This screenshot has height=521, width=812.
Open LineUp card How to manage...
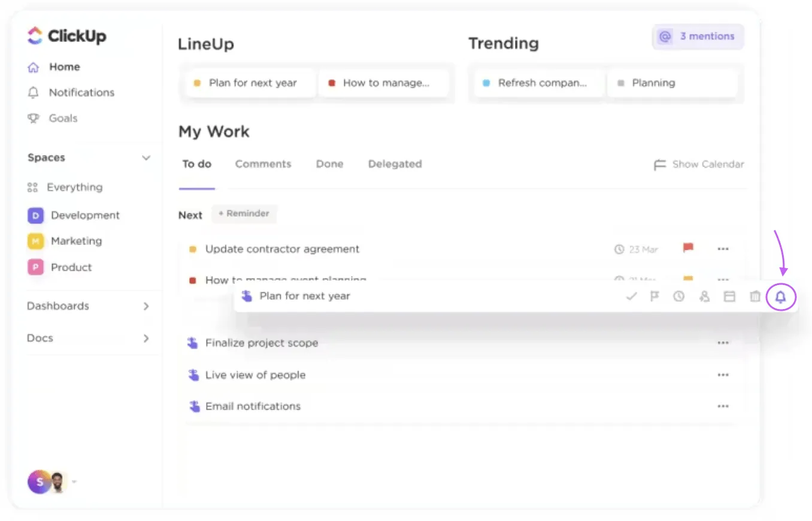(383, 83)
